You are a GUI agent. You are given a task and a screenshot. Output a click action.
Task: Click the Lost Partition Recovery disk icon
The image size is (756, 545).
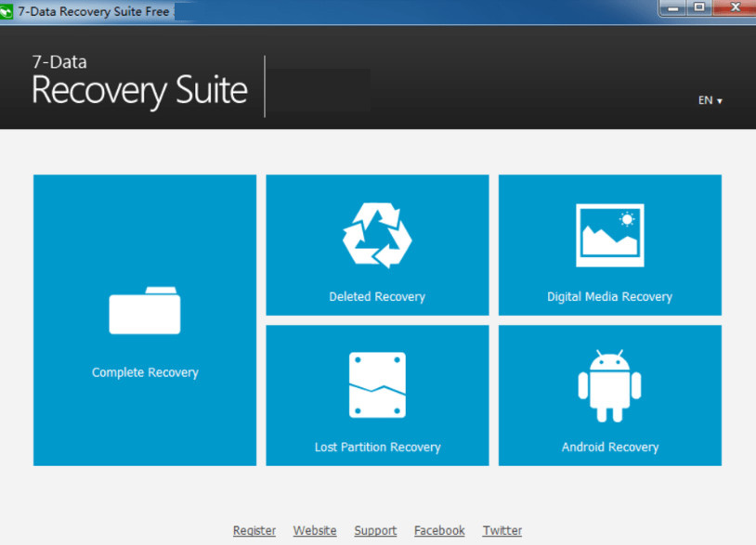377,385
